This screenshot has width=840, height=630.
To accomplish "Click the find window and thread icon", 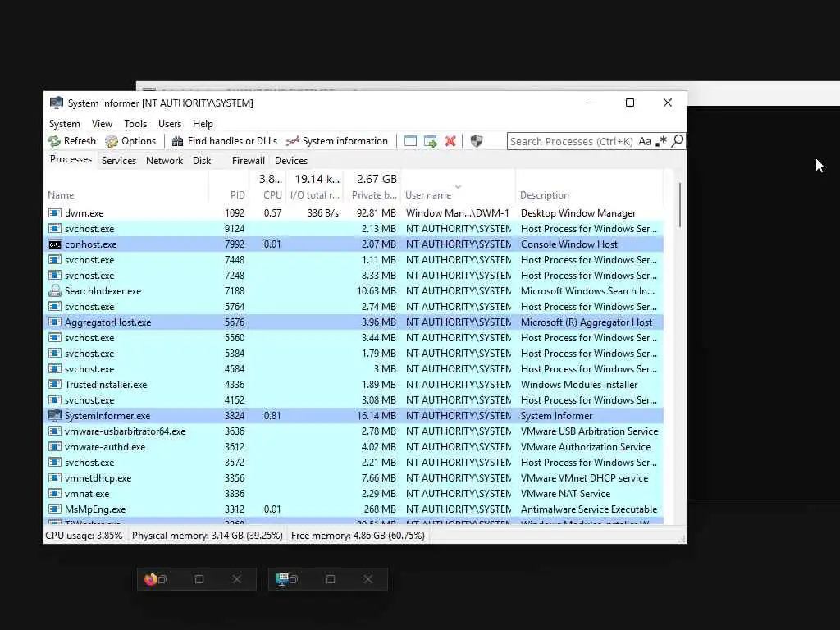I will (430, 141).
